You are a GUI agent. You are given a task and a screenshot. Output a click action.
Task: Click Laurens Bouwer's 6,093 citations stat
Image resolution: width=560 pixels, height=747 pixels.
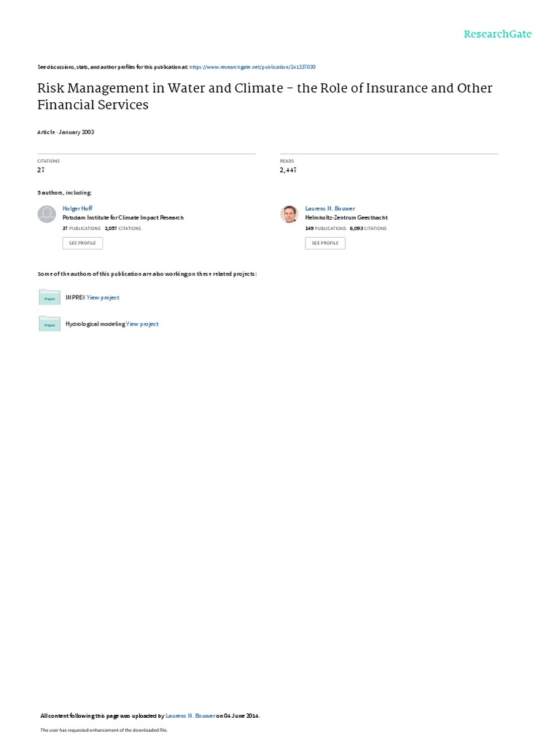pos(368,228)
